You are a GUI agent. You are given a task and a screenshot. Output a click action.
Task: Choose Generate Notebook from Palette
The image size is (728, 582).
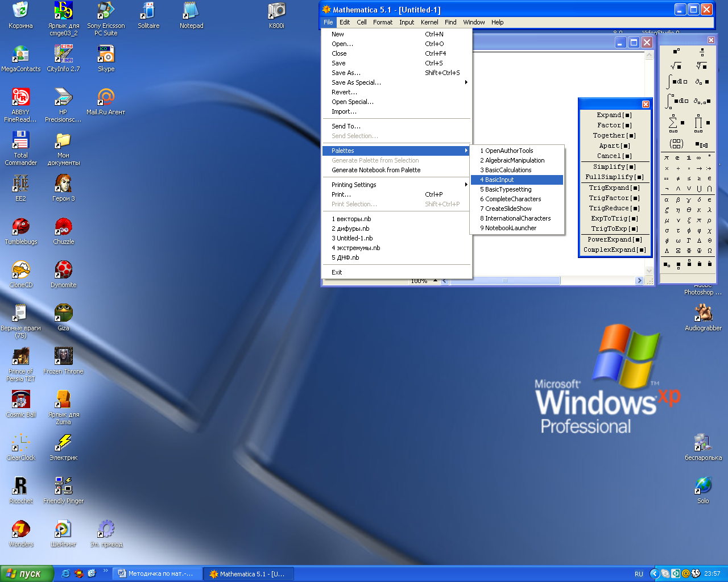(397, 170)
